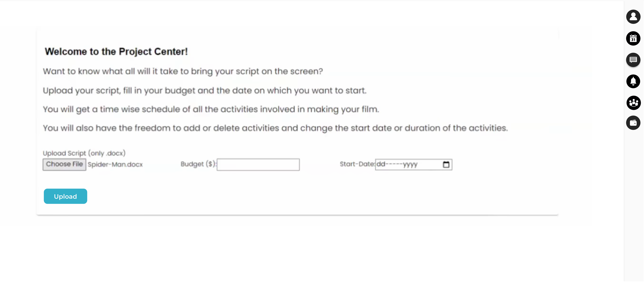
Task: Click the 'Upload Script (only .docx)' label
Action: pyautogui.click(x=84, y=153)
